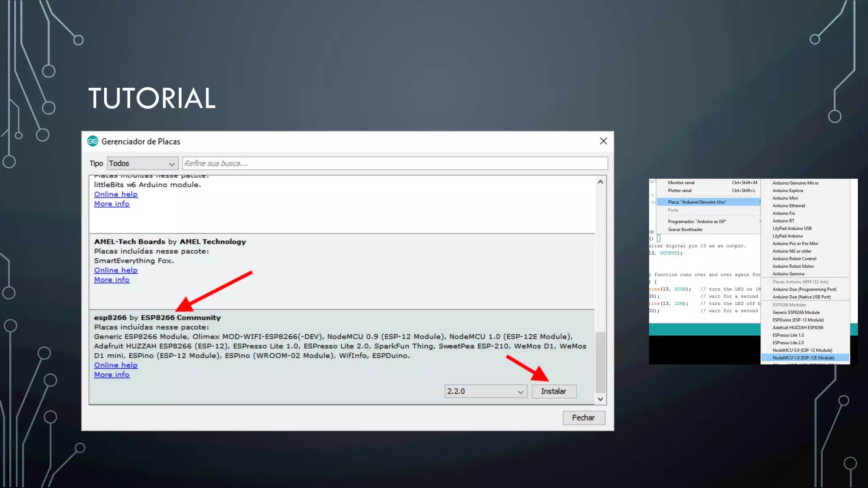The height and width of the screenshot is (488, 868).
Task: Open the Tipo Todos dropdown
Action: coord(142,164)
